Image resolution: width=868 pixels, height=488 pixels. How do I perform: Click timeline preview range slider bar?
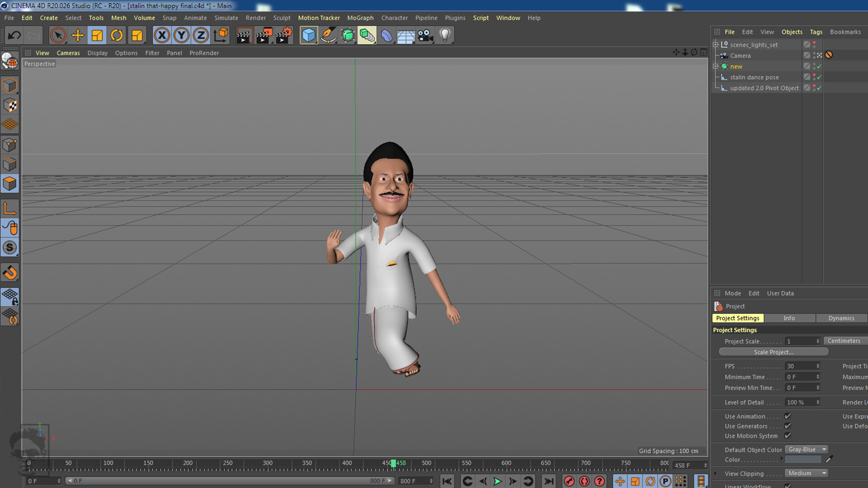(x=230, y=481)
